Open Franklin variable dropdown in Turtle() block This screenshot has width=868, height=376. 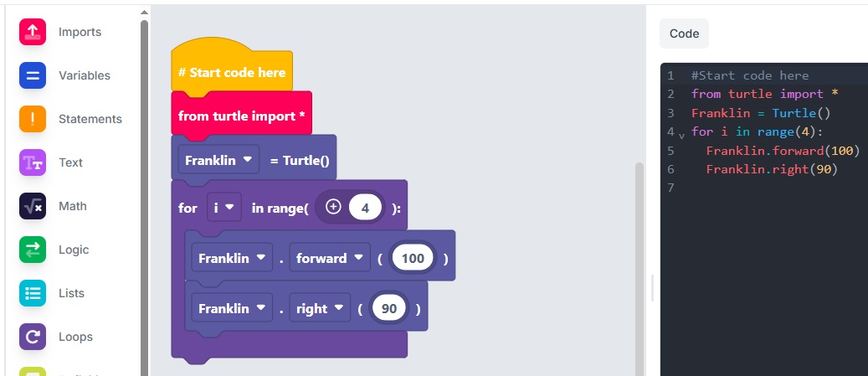pos(218,160)
